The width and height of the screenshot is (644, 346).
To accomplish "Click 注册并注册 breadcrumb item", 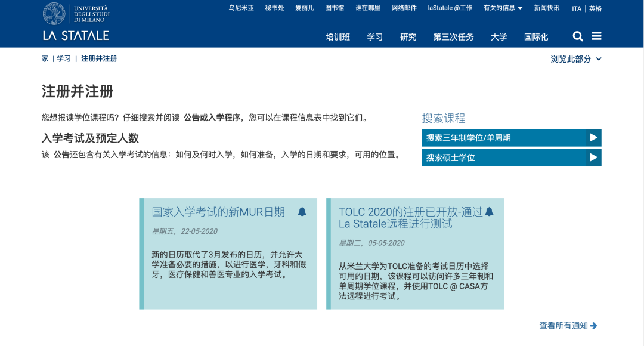I will point(99,59).
